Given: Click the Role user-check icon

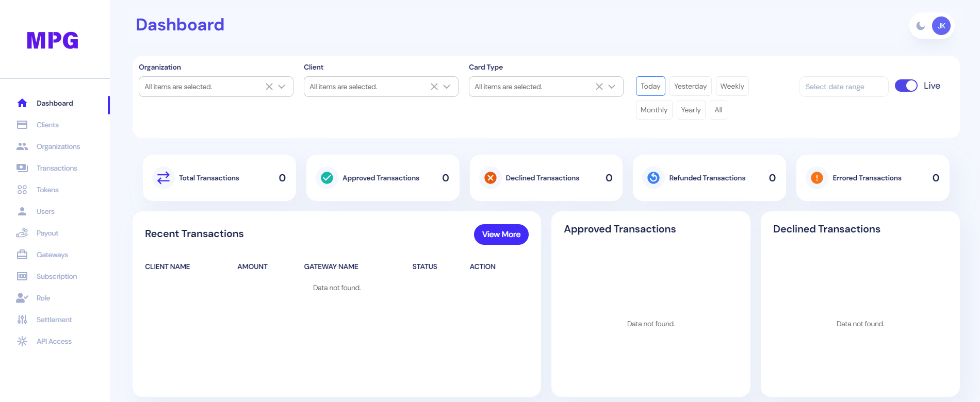Looking at the screenshot, I should pos(22,298).
